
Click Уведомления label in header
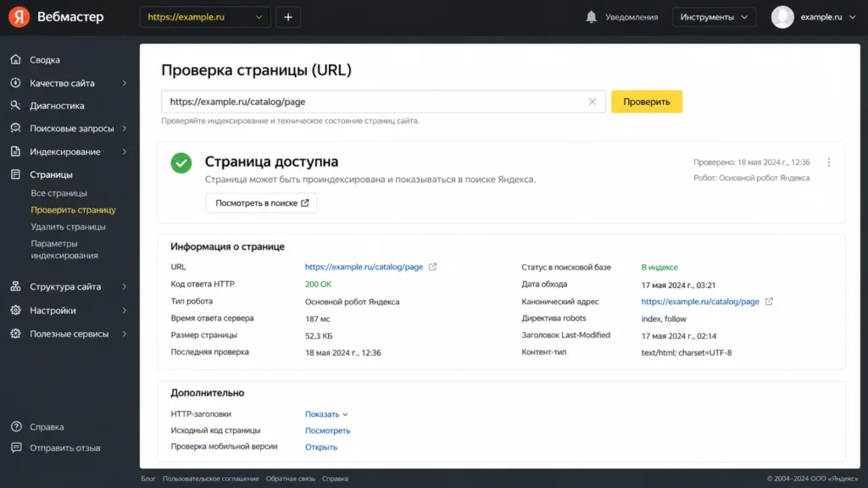pyautogui.click(x=632, y=17)
